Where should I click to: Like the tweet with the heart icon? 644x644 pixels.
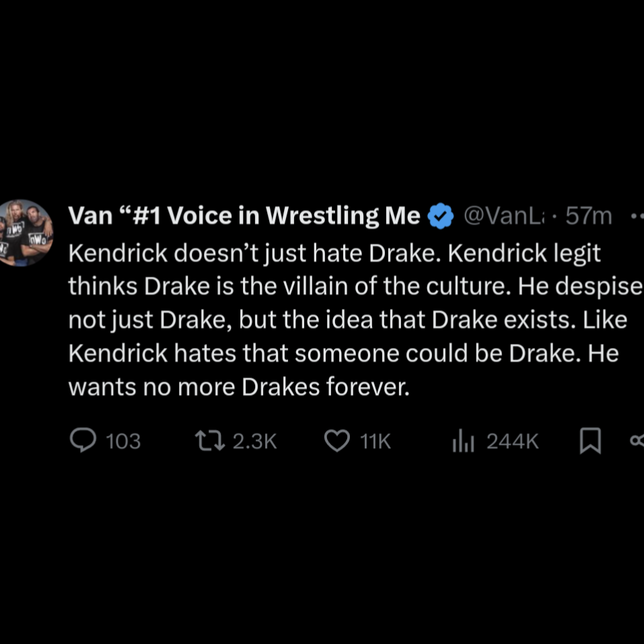tap(337, 441)
